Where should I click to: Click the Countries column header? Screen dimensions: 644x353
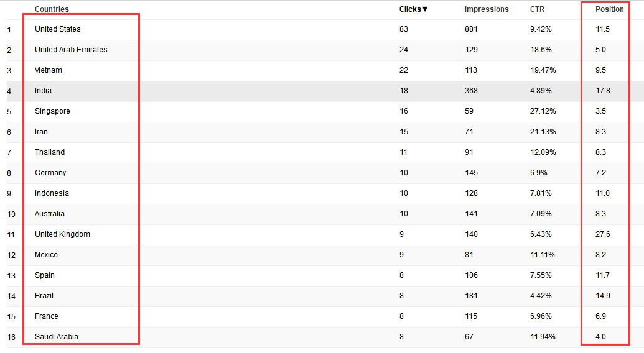[x=52, y=9]
